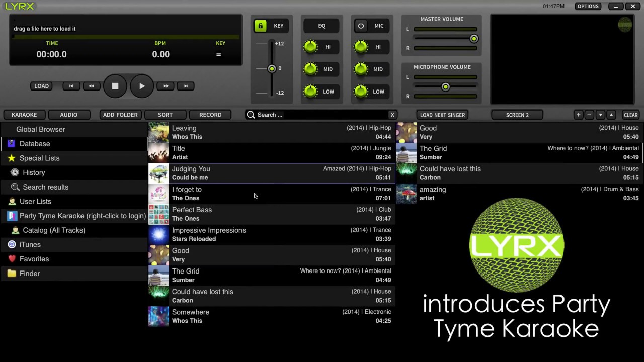
Task: Select 'The Grid' in the singer list
Action: (519, 153)
